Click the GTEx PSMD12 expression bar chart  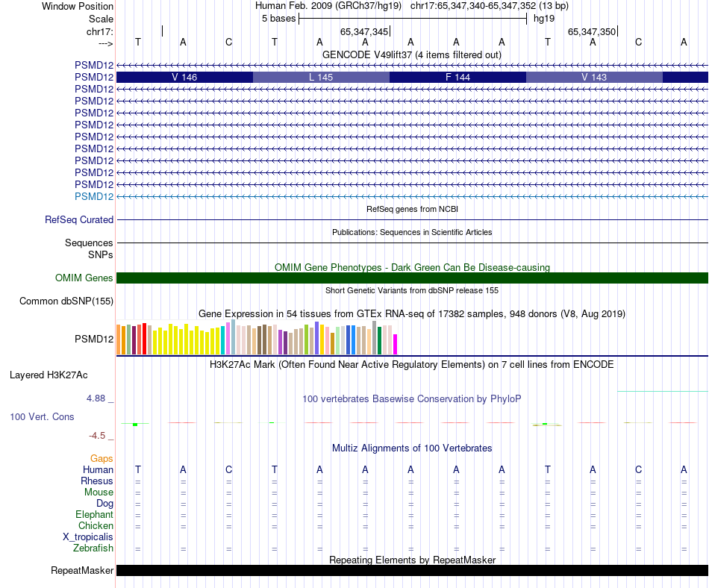(257, 337)
